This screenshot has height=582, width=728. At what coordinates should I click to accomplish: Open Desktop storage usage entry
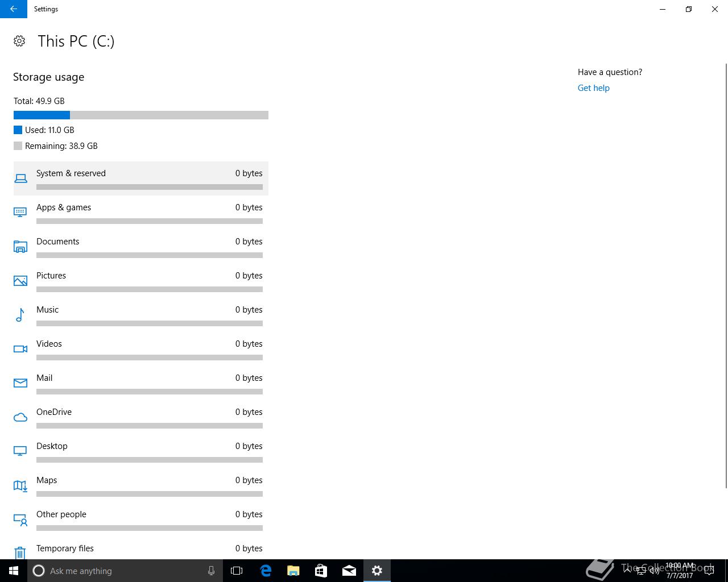click(x=141, y=451)
